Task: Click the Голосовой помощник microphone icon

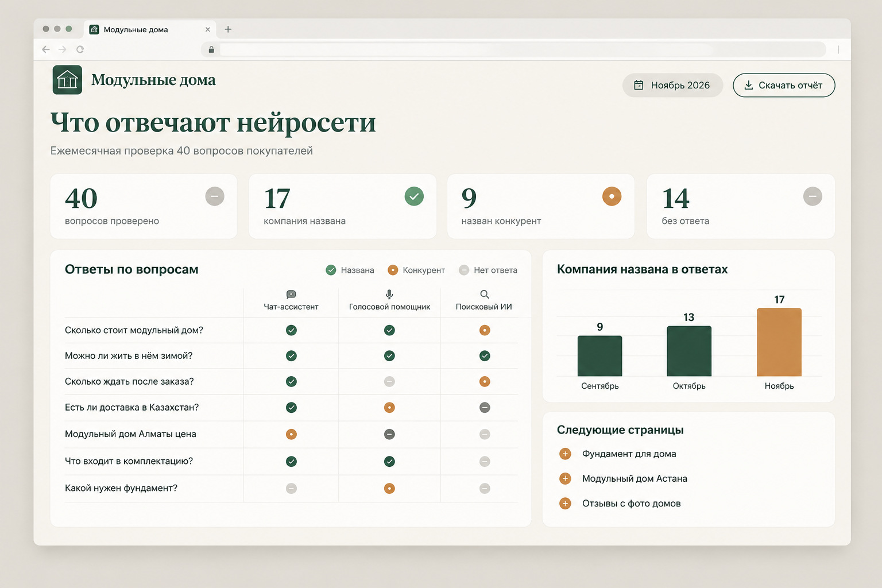Action: point(389,295)
